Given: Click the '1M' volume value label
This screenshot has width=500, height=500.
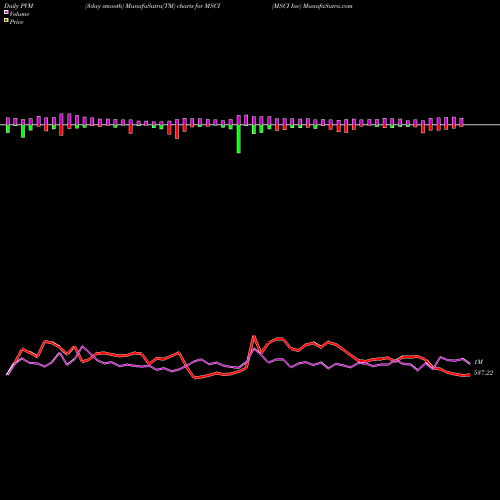Looking at the screenshot, I should coord(478,362).
